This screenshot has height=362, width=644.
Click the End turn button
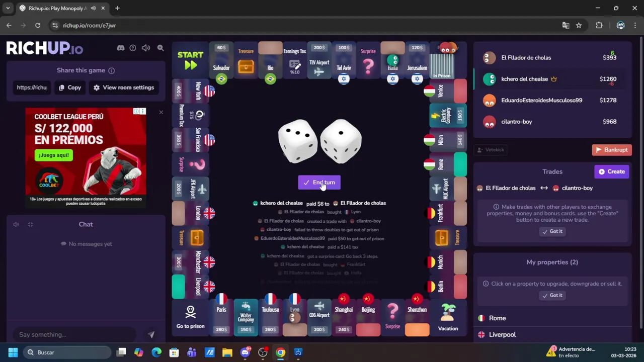(x=319, y=183)
